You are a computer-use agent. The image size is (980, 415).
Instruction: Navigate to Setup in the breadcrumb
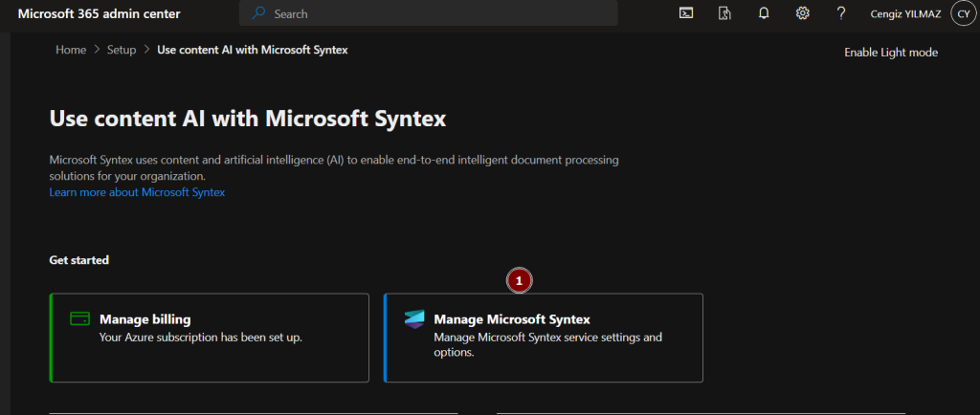click(122, 50)
